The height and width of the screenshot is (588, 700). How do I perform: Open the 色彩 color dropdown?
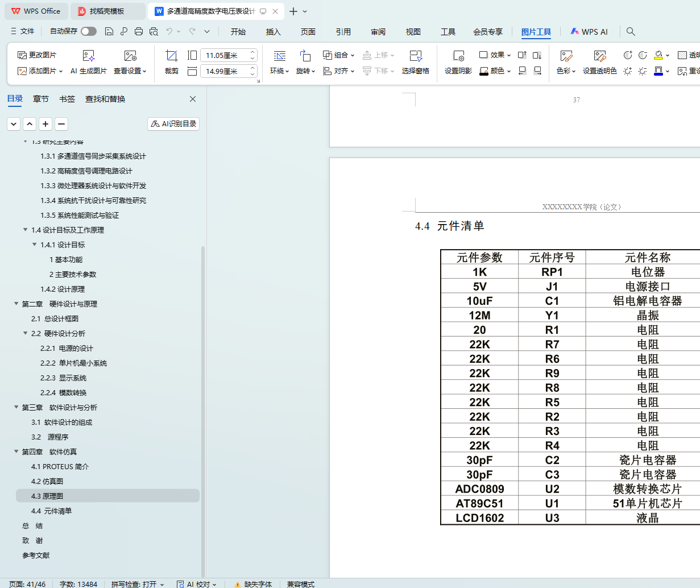click(x=566, y=71)
